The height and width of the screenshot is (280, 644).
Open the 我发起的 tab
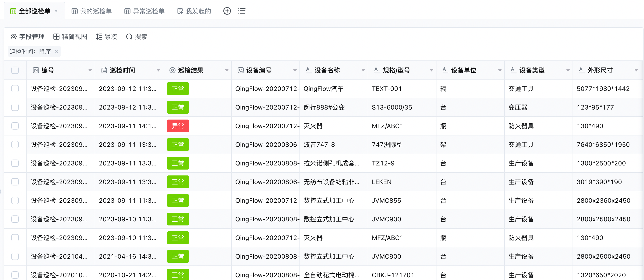pos(194,11)
